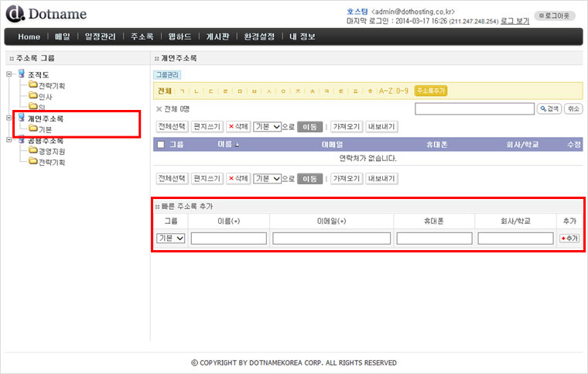Filter contacts by A~Z index
The height and width of the screenshot is (374, 588).
tap(385, 91)
